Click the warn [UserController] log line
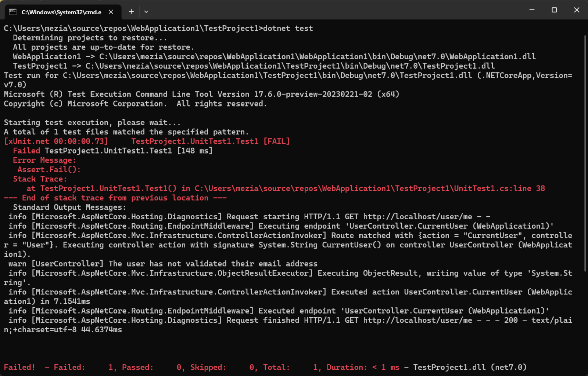The width and height of the screenshot is (588, 376). click(163, 264)
